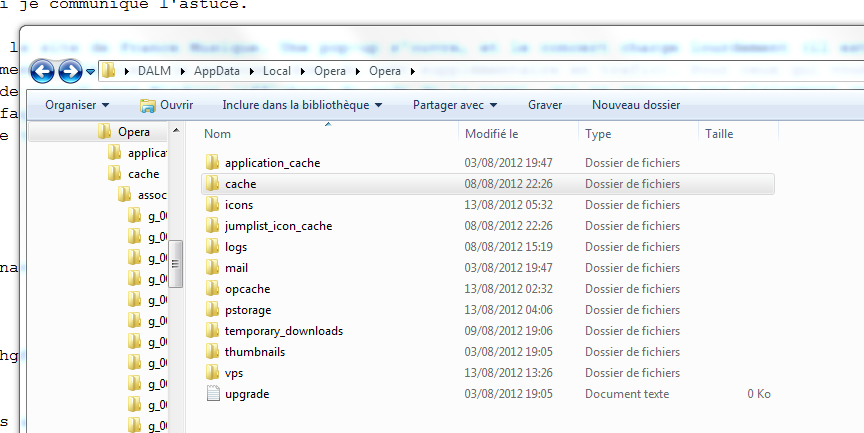The width and height of the screenshot is (864, 433).
Task: Open recent locations dropdown beside navigation arrows
Action: [90, 72]
